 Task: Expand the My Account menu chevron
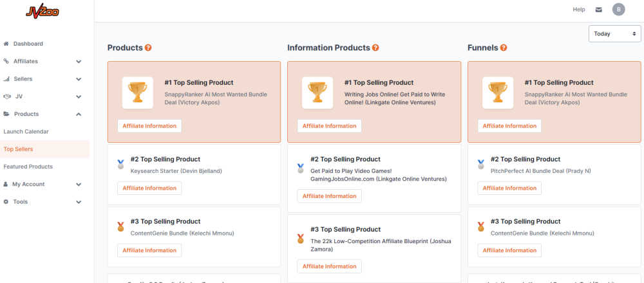79,185
